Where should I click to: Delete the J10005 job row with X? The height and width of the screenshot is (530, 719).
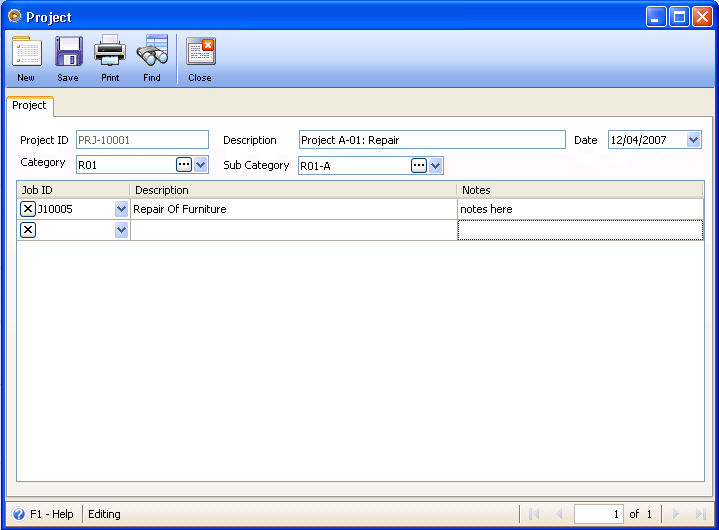click(28, 209)
